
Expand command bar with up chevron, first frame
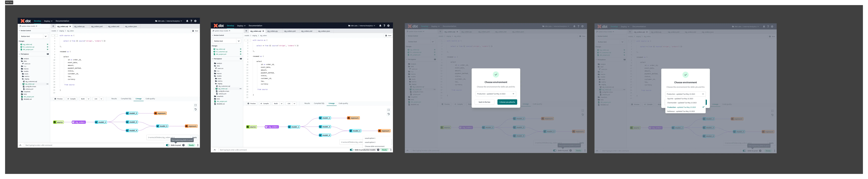point(20,145)
